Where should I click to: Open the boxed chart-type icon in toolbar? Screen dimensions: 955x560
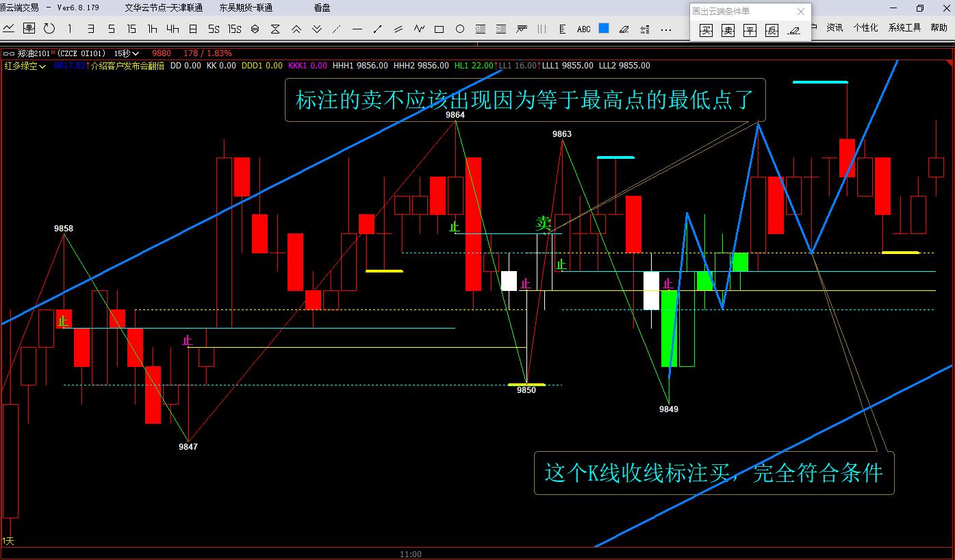coord(29,29)
